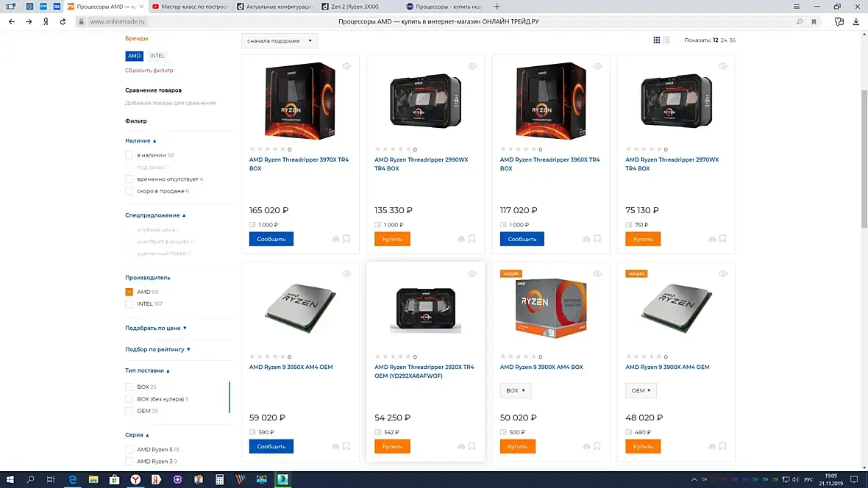Uncheck the AMD manufacturer checkbox

[129, 292]
